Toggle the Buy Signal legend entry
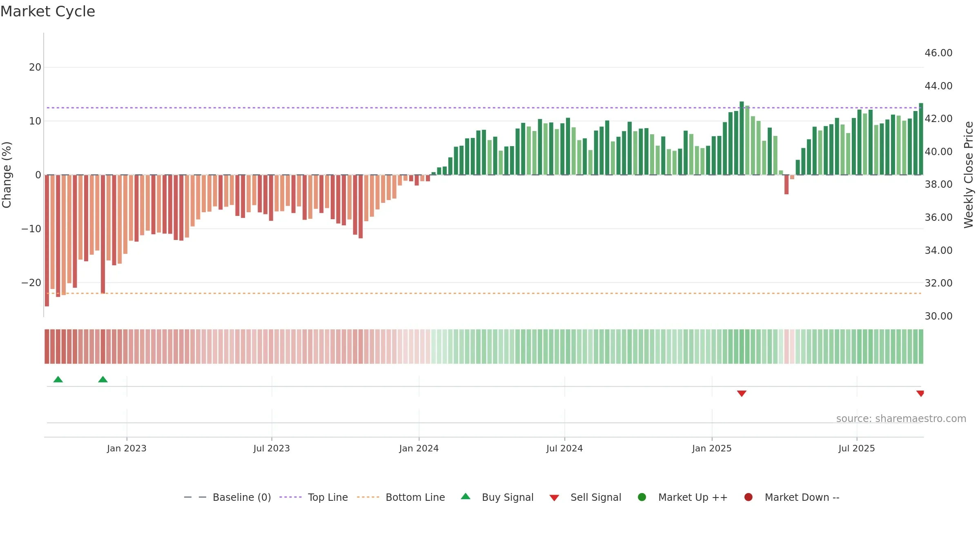980x551 pixels. click(x=497, y=497)
